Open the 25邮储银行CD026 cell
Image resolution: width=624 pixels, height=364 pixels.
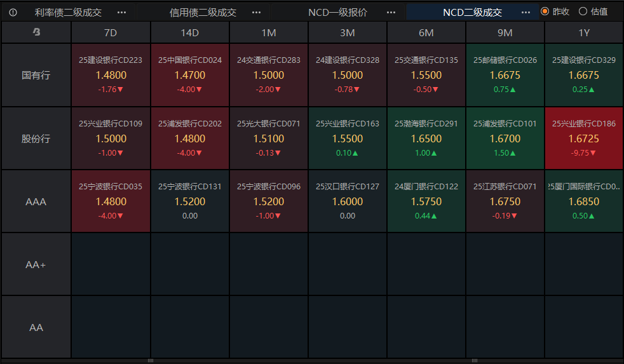click(505, 75)
